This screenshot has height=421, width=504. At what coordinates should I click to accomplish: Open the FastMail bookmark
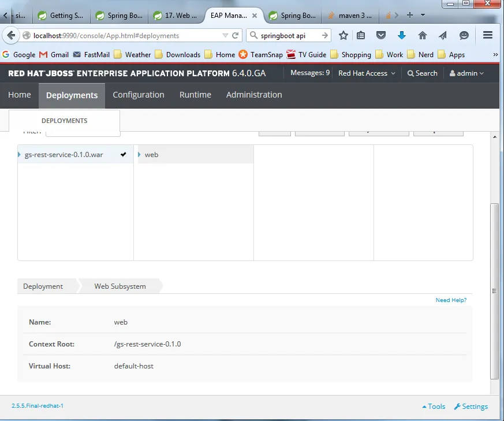[91, 55]
